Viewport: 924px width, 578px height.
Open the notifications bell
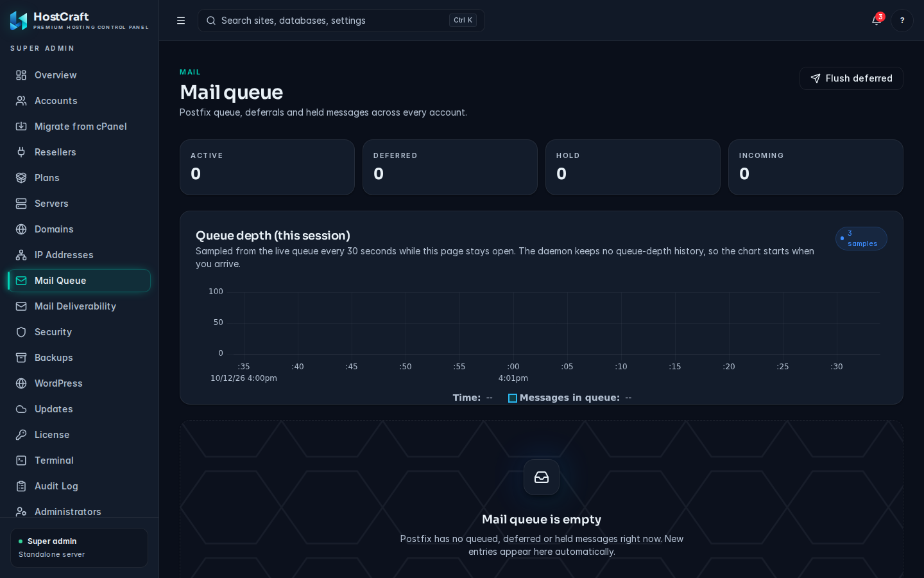coord(877,21)
